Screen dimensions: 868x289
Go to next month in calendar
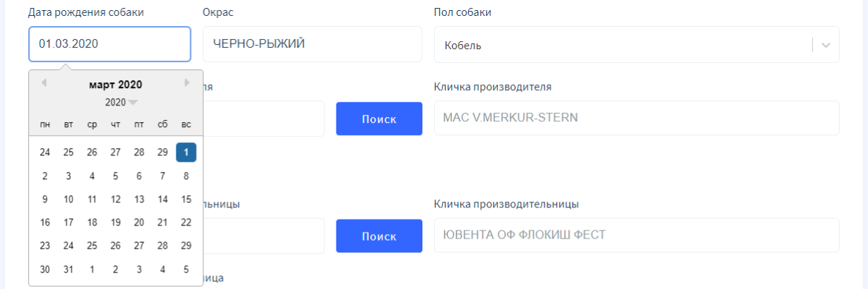[187, 83]
